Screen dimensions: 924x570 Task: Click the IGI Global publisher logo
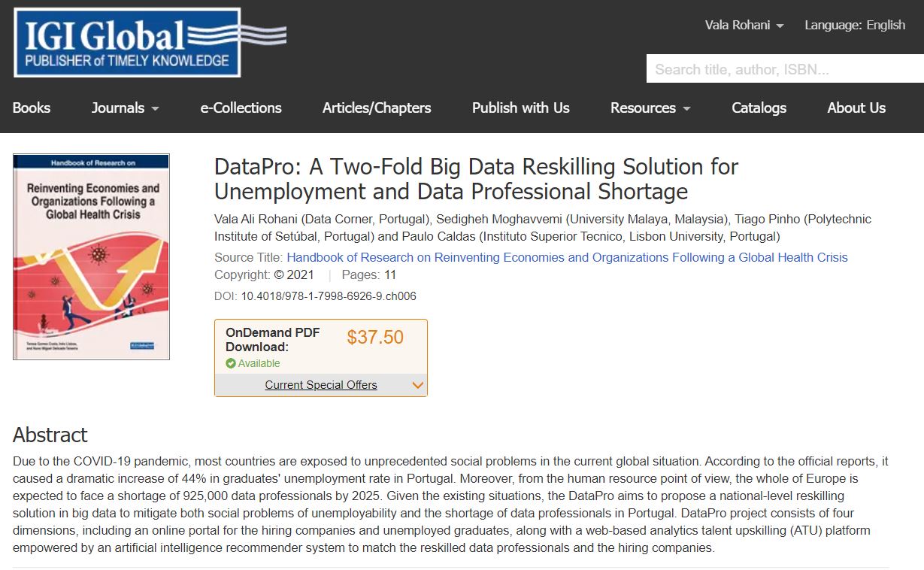pos(128,41)
